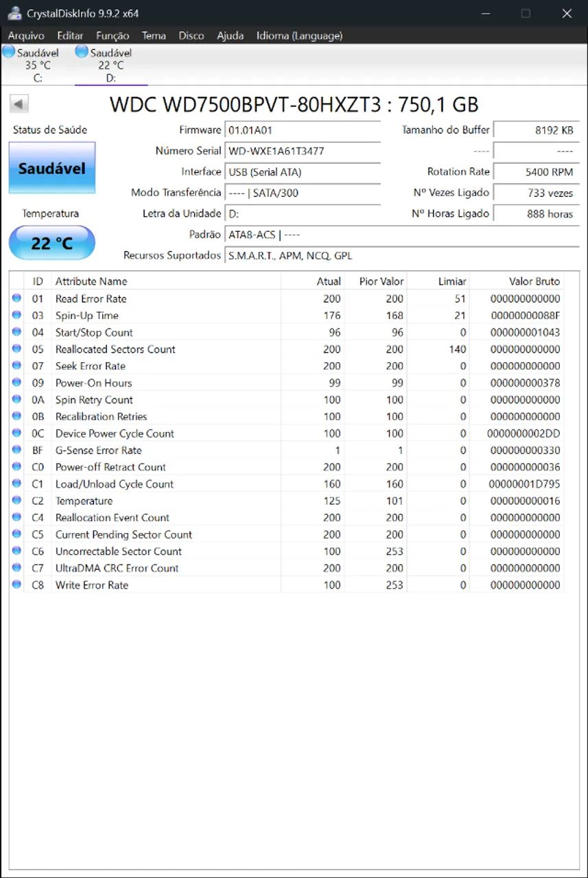588x878 pixels.
Task: Click the status dot for Read Error Rate
Action: 16,298
